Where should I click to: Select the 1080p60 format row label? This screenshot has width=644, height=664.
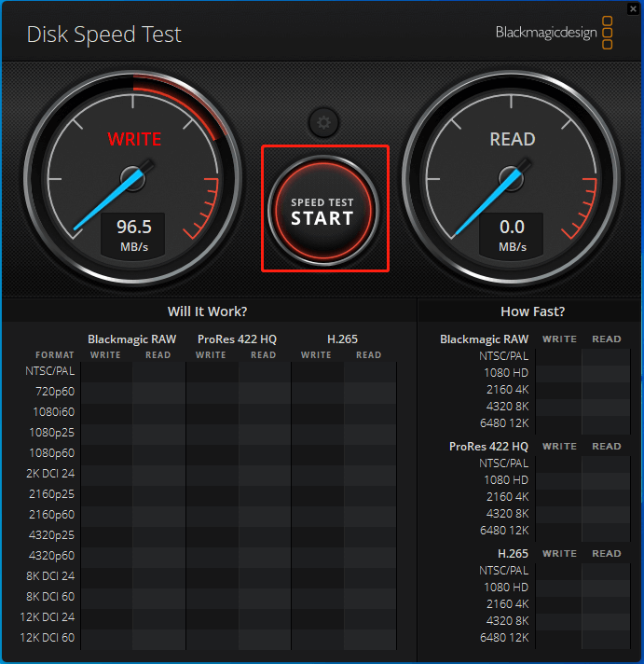pos(51,452)
